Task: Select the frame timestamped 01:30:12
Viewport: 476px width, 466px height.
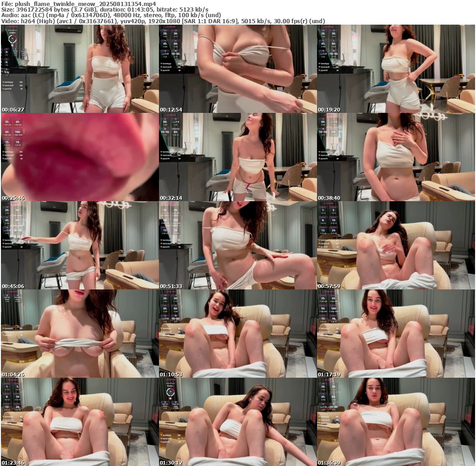Action: pos(238,422)
